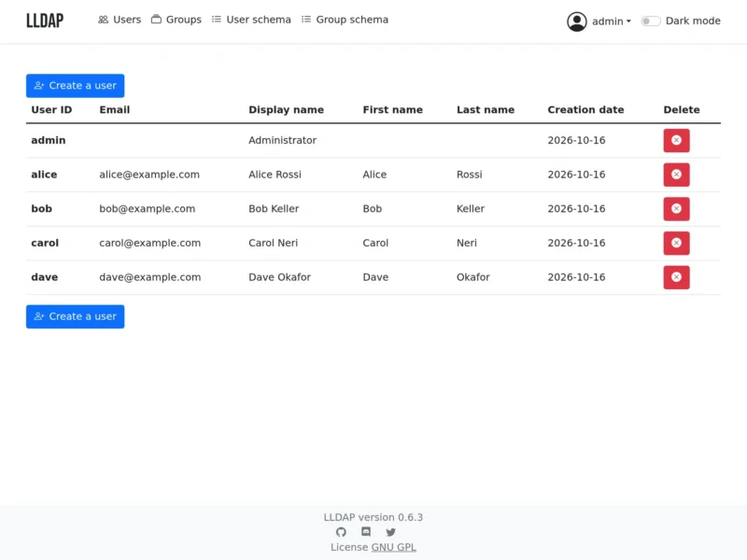
Task: Delete the carol user
Action: 676,244
